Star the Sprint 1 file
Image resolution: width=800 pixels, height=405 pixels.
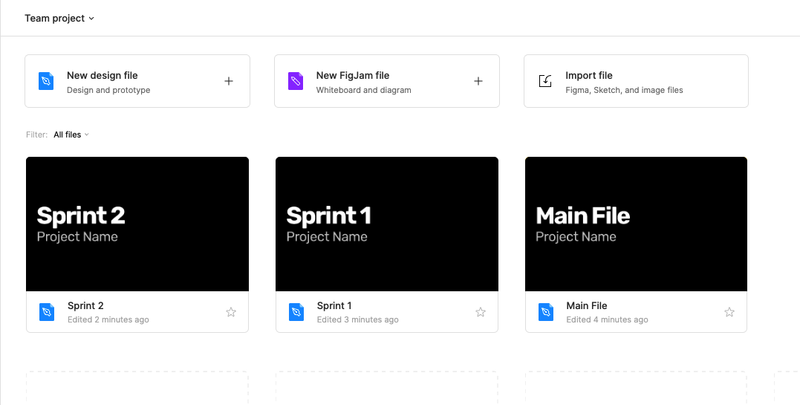tap(481, 312)
